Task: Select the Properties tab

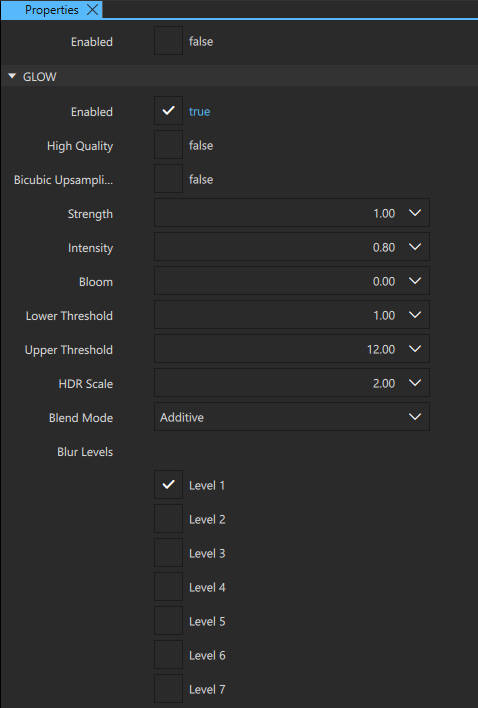Action: tap(51, 10)
